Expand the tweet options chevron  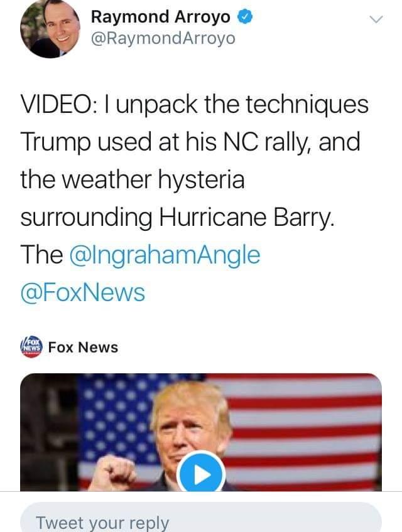(376, 19)
